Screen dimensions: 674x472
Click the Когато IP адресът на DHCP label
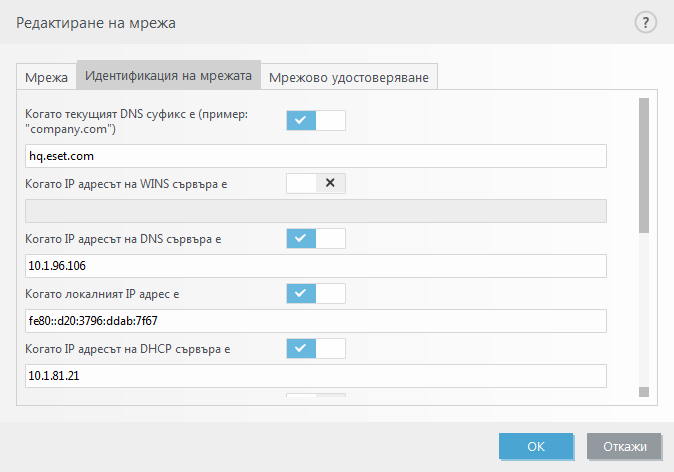point(128,349)
